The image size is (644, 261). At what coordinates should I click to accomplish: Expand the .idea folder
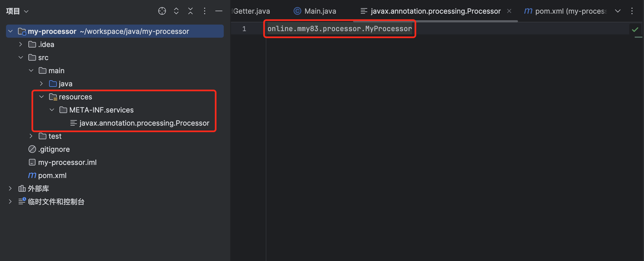click(x=20, y=44)
